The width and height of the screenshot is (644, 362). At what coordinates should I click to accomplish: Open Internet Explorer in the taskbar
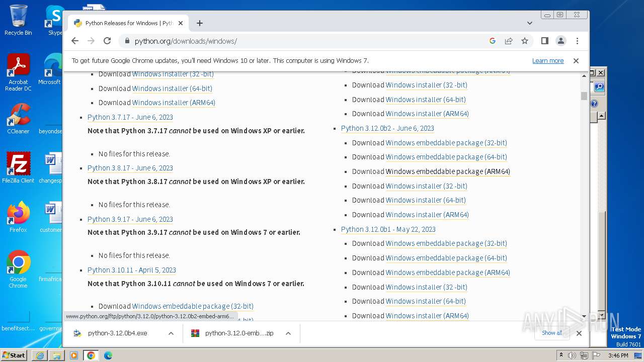40,355
